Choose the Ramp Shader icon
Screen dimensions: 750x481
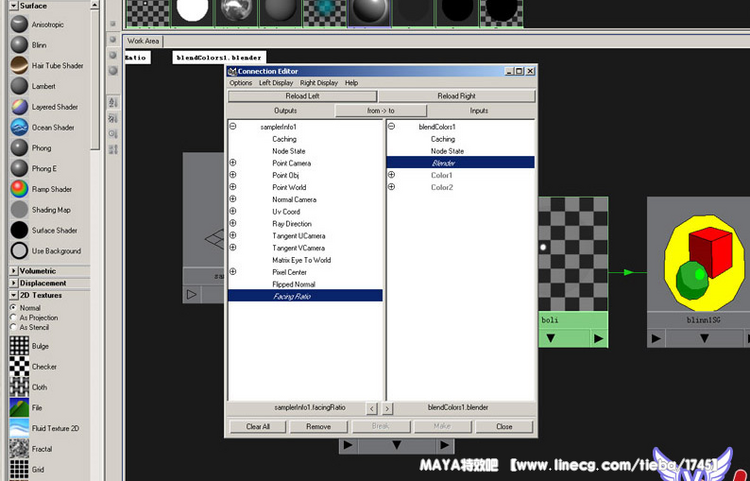18,189
